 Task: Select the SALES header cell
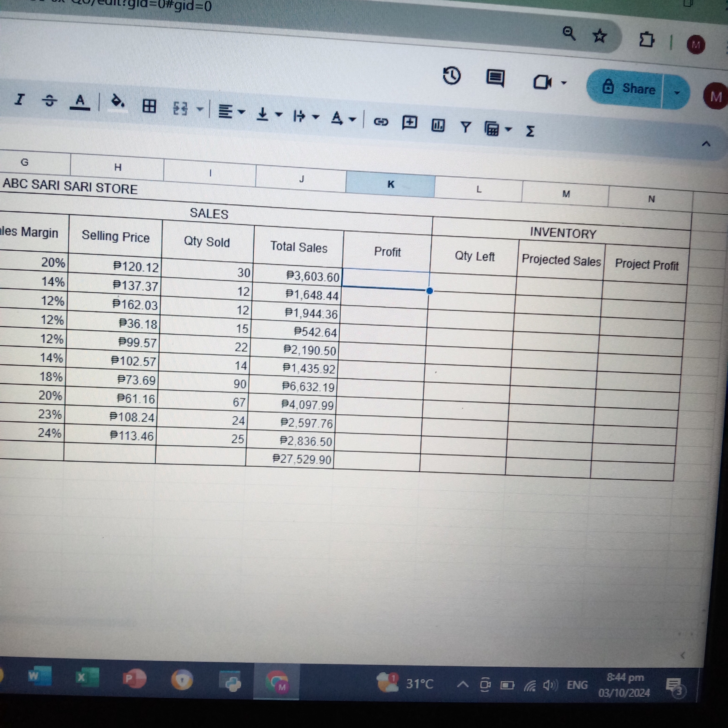209,213
